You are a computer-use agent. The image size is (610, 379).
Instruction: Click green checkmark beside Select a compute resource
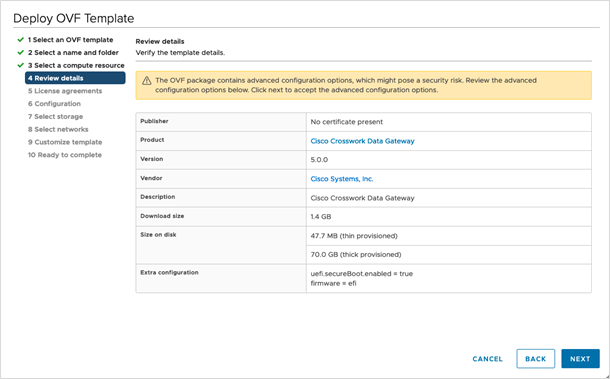coord(21,65)
